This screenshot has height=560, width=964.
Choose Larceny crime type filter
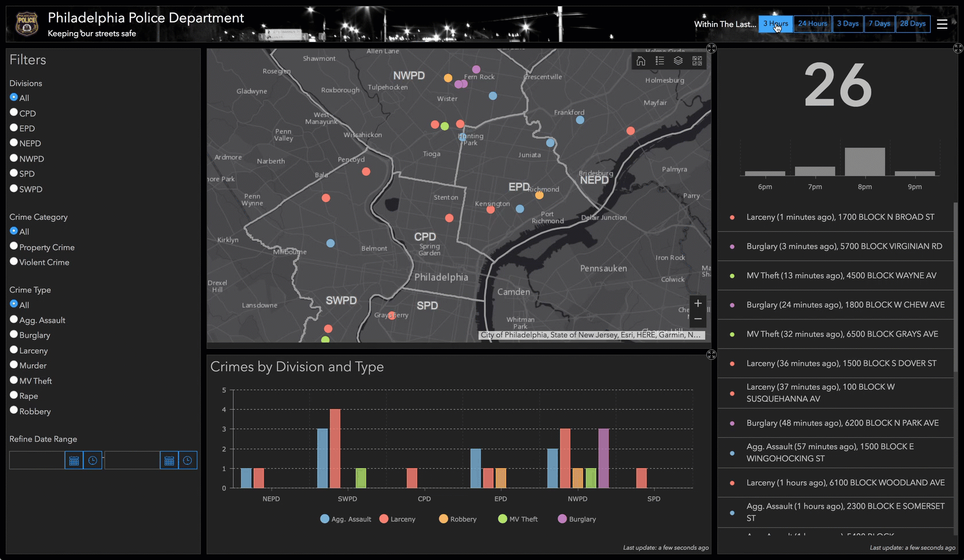14,349
